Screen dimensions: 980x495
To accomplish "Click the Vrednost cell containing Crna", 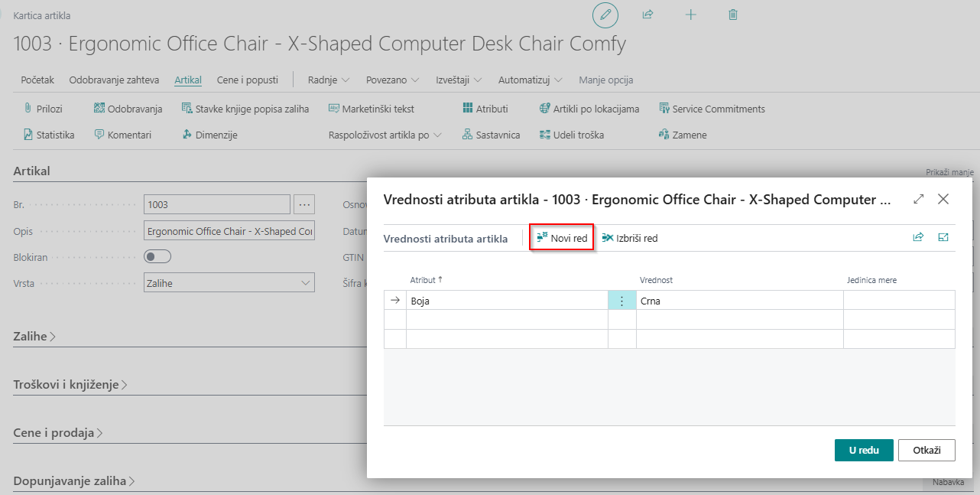I will pos(738,301).
